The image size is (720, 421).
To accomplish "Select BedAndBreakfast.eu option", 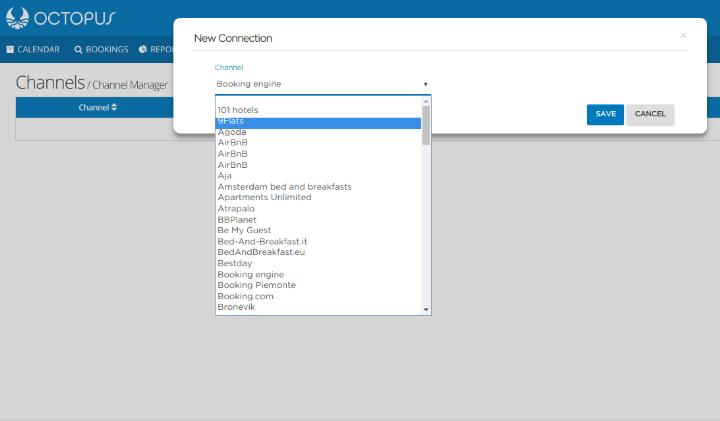I will (318, 252).
